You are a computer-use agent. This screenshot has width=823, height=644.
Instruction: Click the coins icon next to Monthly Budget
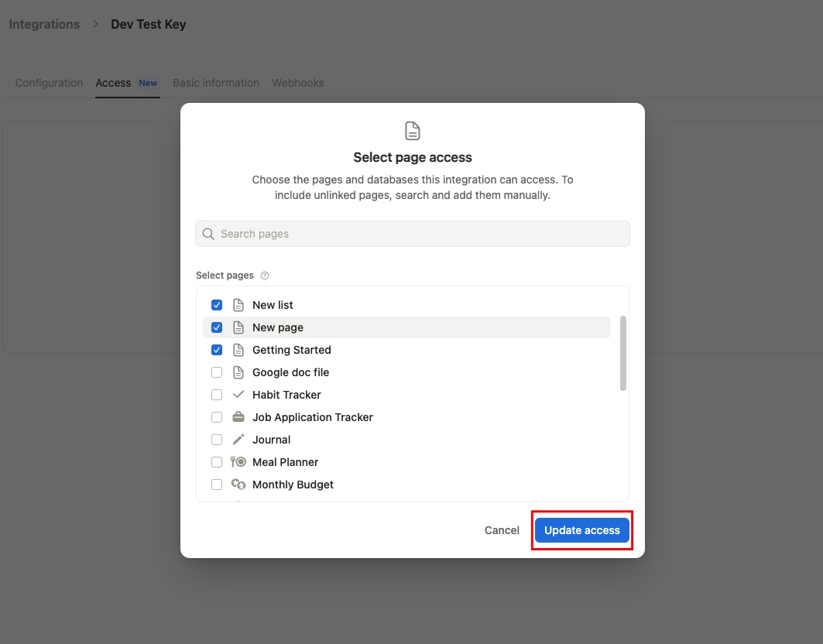click(238, 484)
